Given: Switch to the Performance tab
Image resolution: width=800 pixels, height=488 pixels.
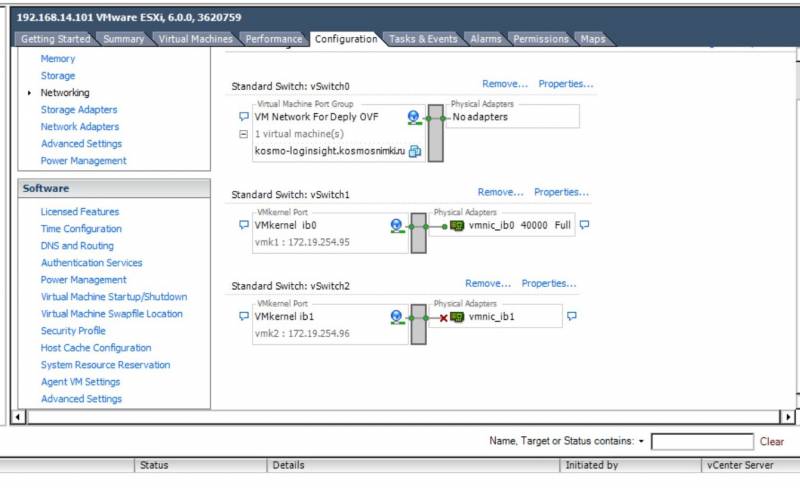Looking at the screenshot, I should coord(274,39).
